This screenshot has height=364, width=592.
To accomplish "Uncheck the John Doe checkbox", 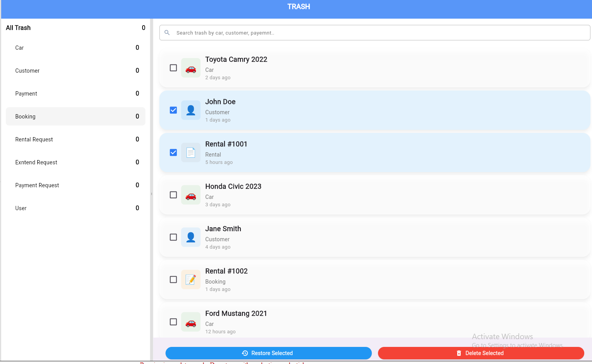I will point(173,110).
